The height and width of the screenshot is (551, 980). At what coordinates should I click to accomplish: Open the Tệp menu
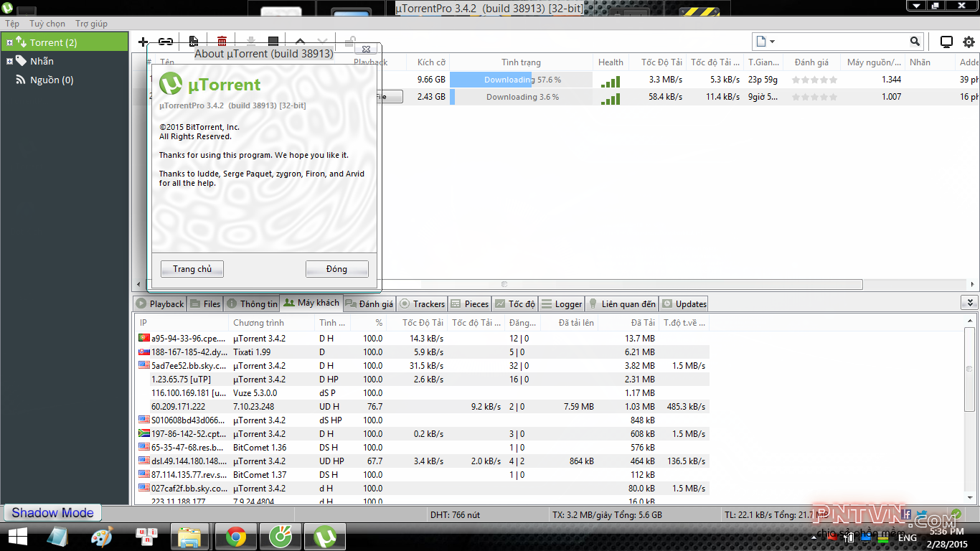[12, 24]
